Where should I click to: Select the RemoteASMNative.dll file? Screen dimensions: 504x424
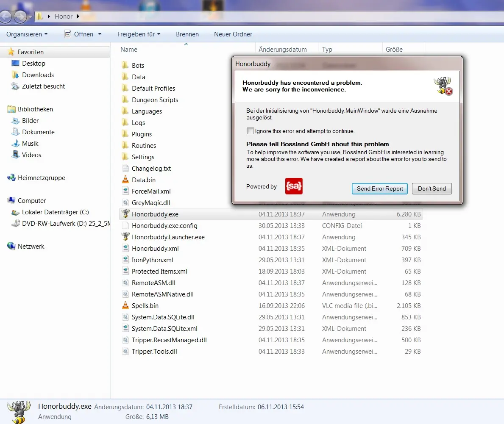point(162,294)
